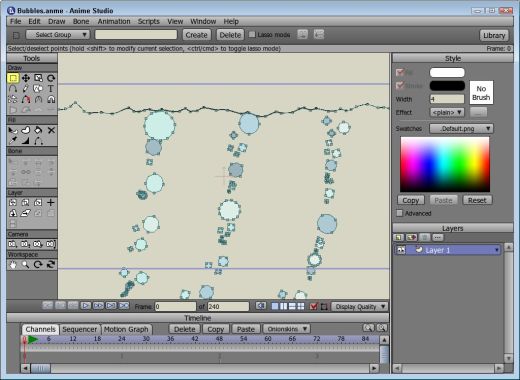520x380 pixels.
Task: Click the Delete Shape X tool
Action: pos(51,130)
